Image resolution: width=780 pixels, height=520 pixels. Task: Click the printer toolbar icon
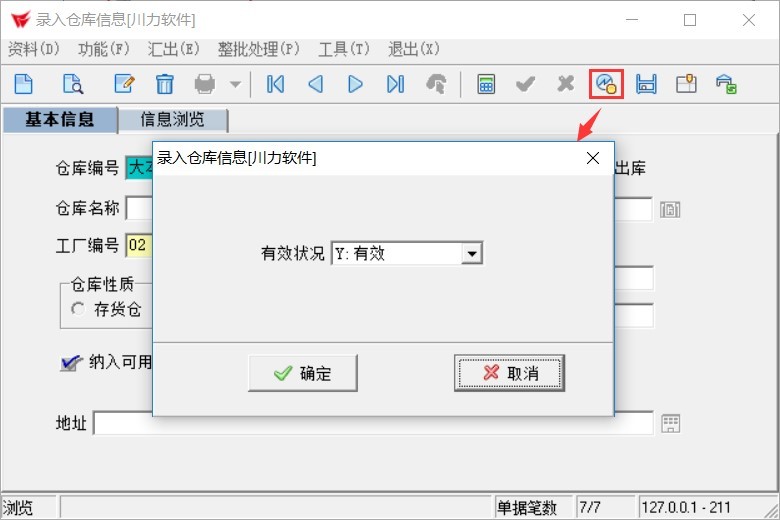(x=205, y=84)
